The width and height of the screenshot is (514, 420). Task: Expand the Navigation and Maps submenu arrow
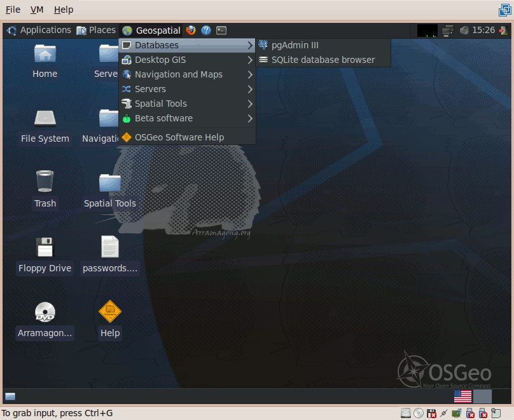(x=250, y=74)
